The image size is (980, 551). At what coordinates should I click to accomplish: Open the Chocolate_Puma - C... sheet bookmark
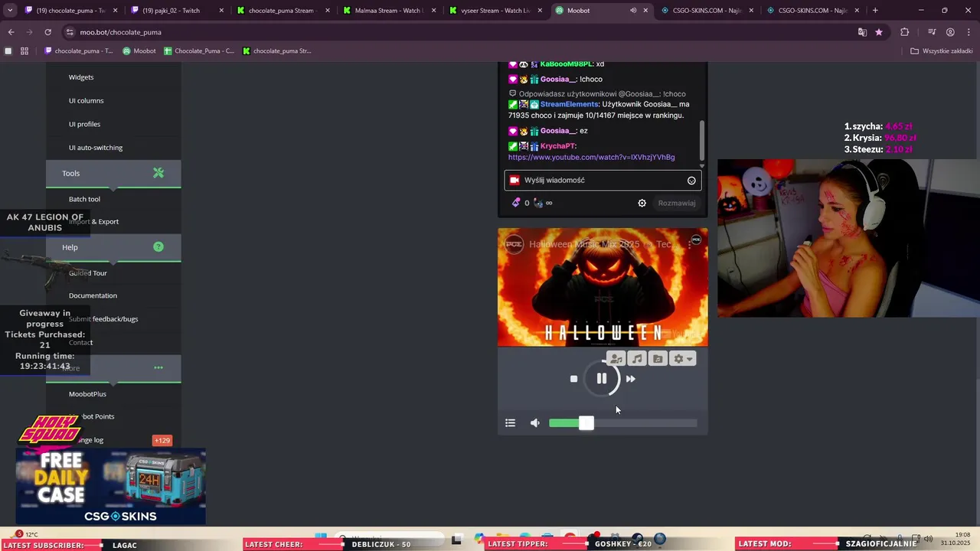[x=199, y=51]
